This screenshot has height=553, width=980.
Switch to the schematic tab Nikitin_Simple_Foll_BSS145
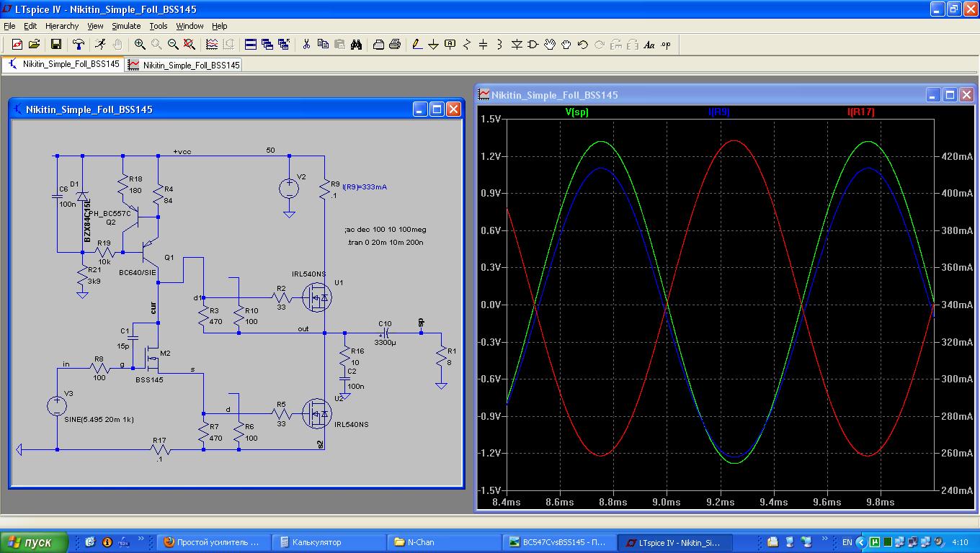(63, 64)
